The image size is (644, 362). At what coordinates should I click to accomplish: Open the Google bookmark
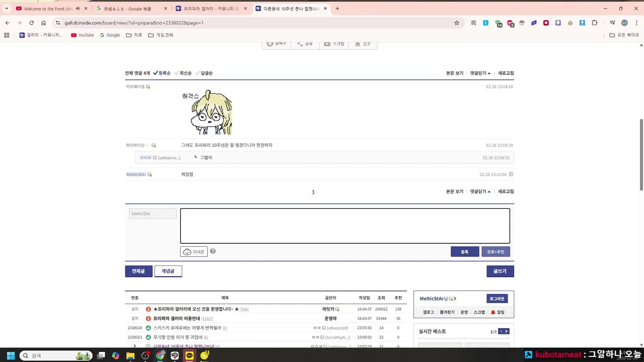coord(110,35)
